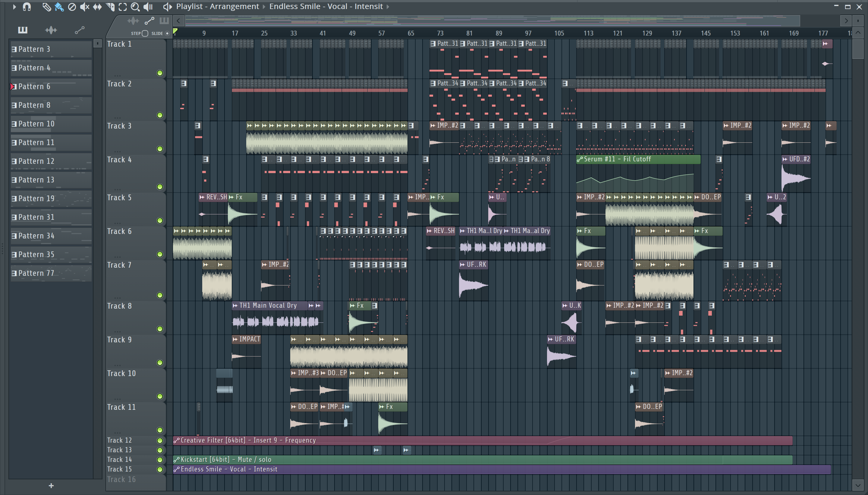Screen dimensions: 868x495
Task: Open the Creative Filter automation clip menu icon
Action: [176, 441]
